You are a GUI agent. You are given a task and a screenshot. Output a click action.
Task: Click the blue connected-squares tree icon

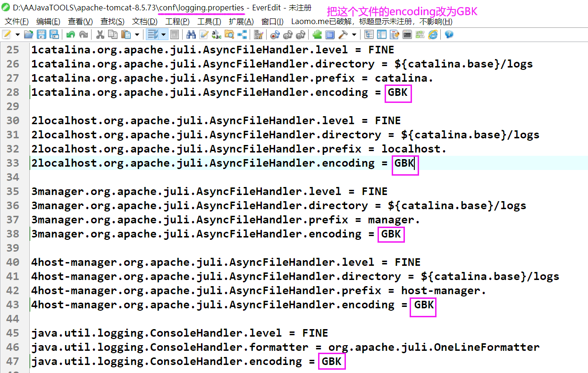click(242, 34)
